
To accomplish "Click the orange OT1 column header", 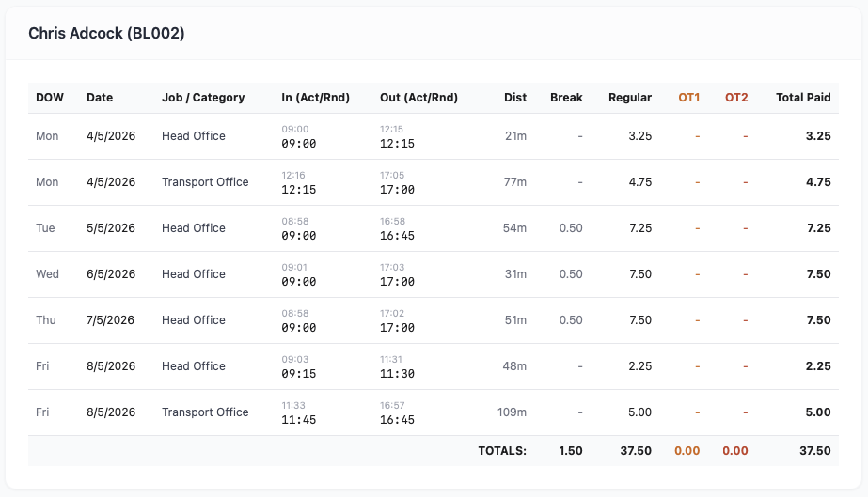I will 688,98.
